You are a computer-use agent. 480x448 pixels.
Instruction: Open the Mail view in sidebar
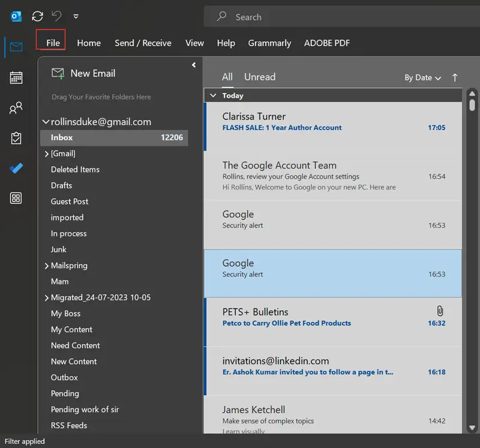pyautogui.click(x=16, y=47)
